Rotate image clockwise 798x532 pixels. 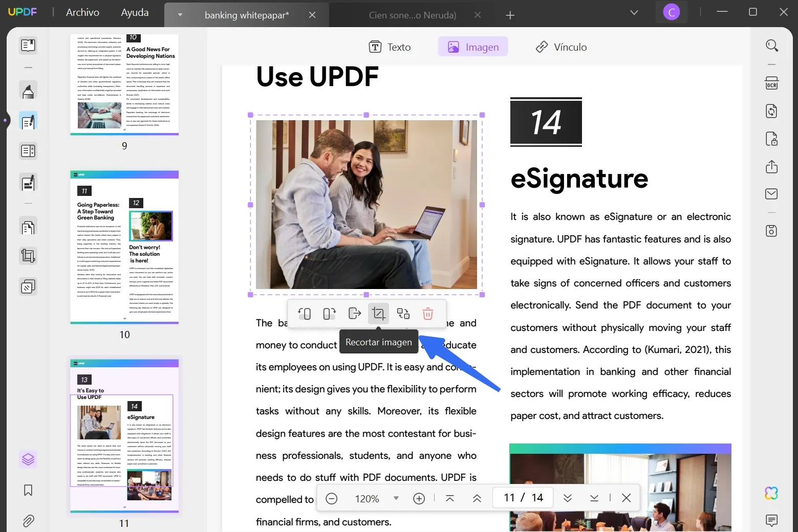[x=329, y=314]
